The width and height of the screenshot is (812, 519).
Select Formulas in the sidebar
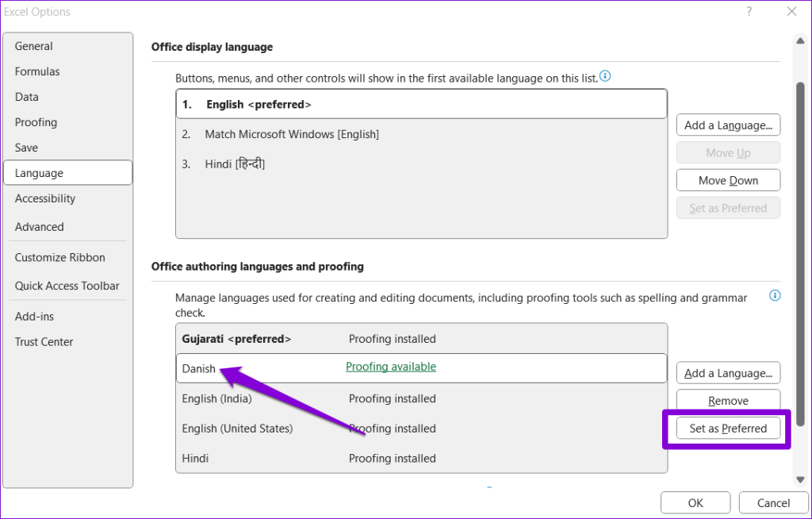[36, 71]
